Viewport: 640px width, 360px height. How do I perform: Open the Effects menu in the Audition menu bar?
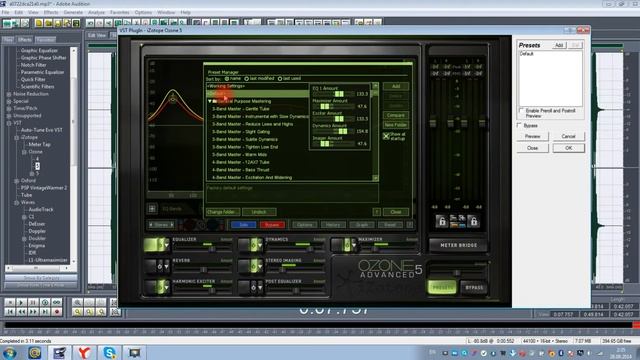(51, 13)
